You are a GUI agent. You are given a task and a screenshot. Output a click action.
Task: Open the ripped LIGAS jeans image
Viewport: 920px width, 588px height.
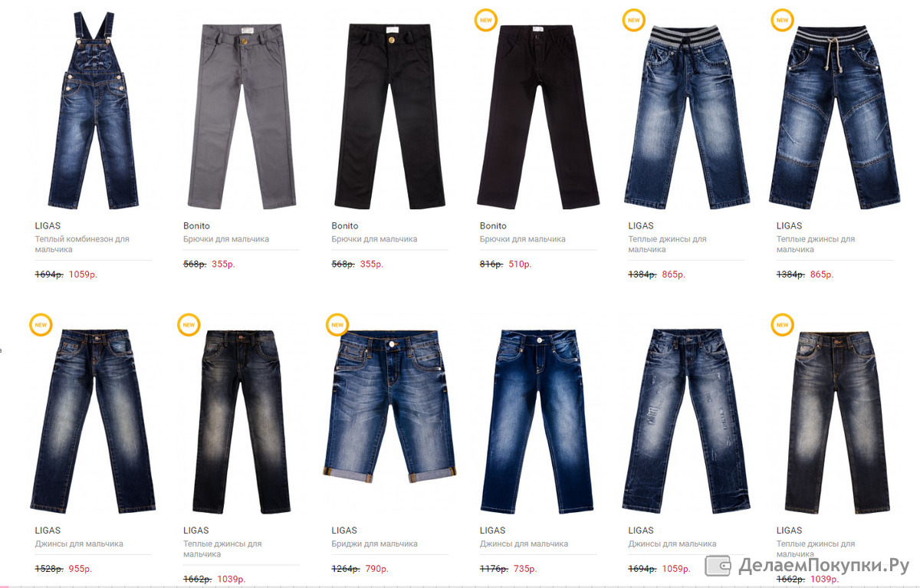[x=685, y=421]
